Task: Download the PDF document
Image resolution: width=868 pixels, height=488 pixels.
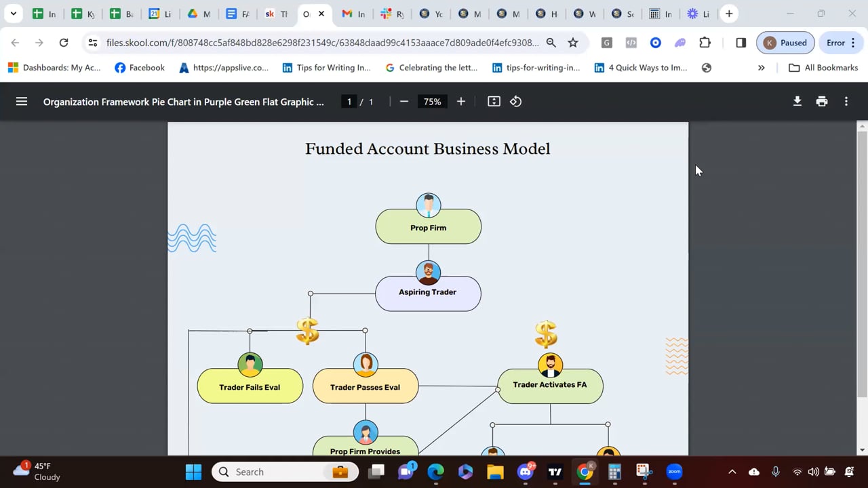Action: pyautogui.click(x=797, y=101)
